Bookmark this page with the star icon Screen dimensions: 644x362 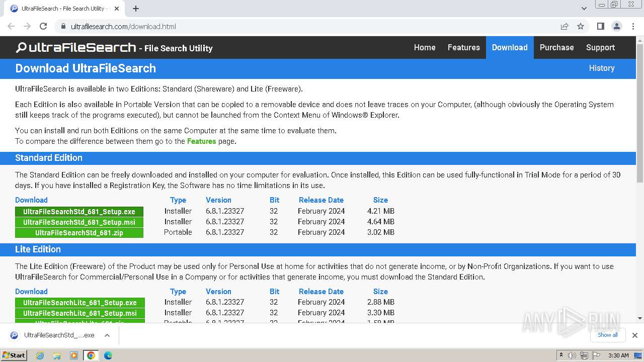coord(581,26)
